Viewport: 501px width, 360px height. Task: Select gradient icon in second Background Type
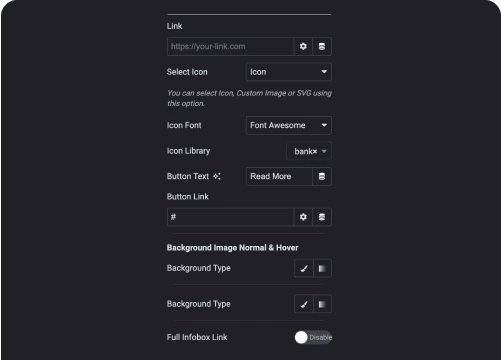pyautogui.click(x=322, y=304)
